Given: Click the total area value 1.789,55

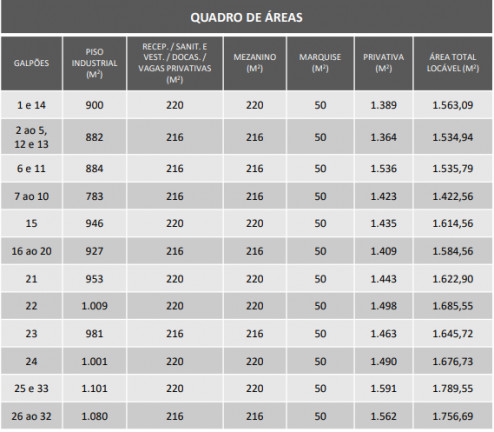Looking at the screenshot, I should pos(453,388).
